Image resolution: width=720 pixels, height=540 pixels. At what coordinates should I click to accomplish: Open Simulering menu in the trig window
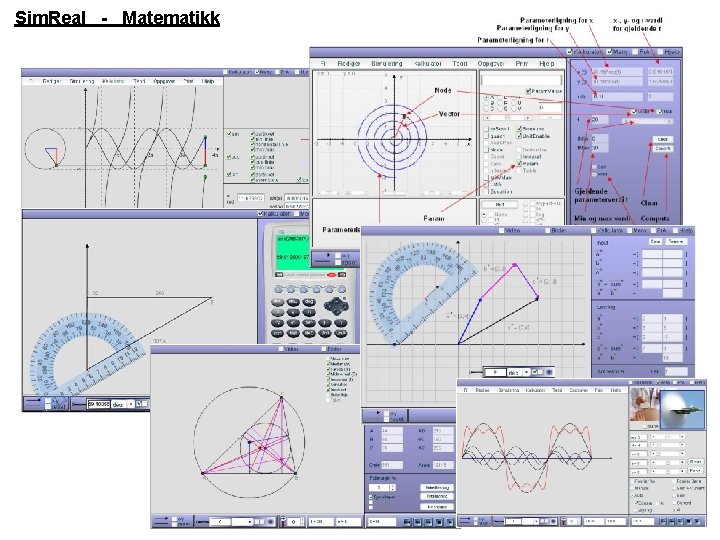point(81,81)
